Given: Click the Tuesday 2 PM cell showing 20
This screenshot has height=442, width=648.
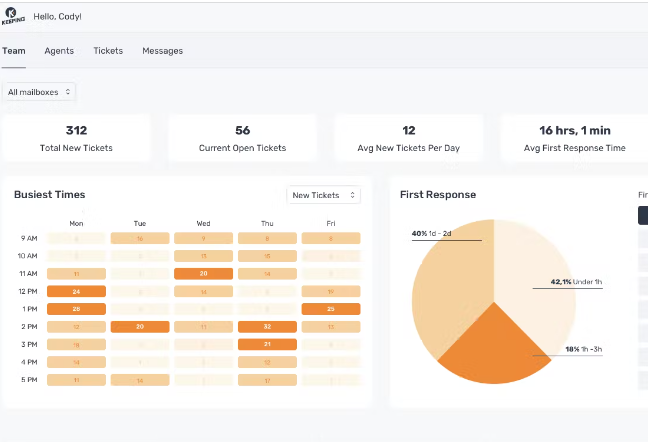Looking at the screenshot, I should point(140,327).
